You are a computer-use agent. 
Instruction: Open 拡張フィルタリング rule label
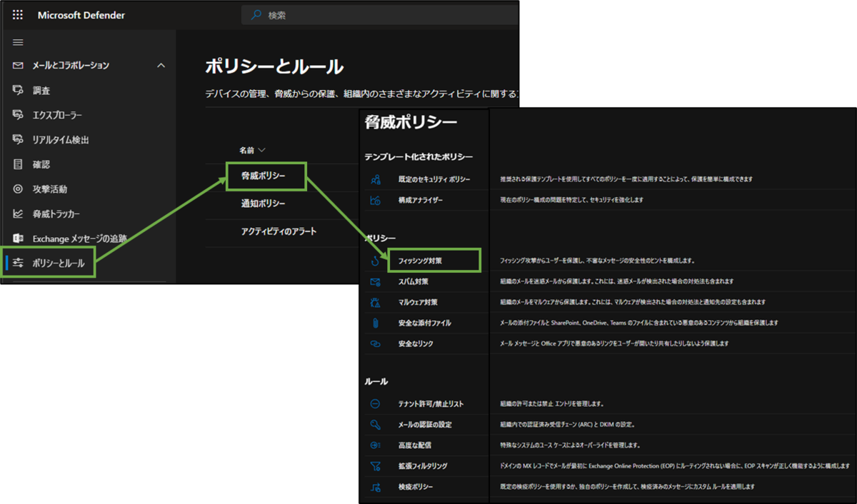pos(423,466)
